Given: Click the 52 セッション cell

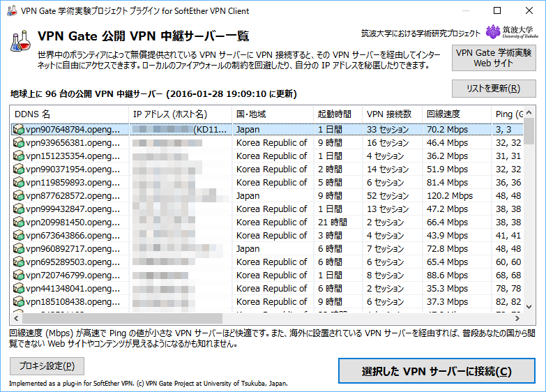Looking at the screenshot, I should point(388,196).
